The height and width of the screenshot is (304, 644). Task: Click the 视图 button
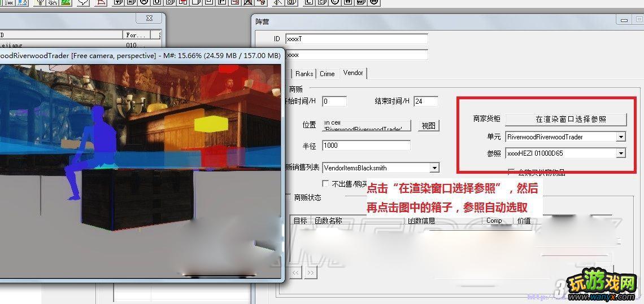coord(429,126)
